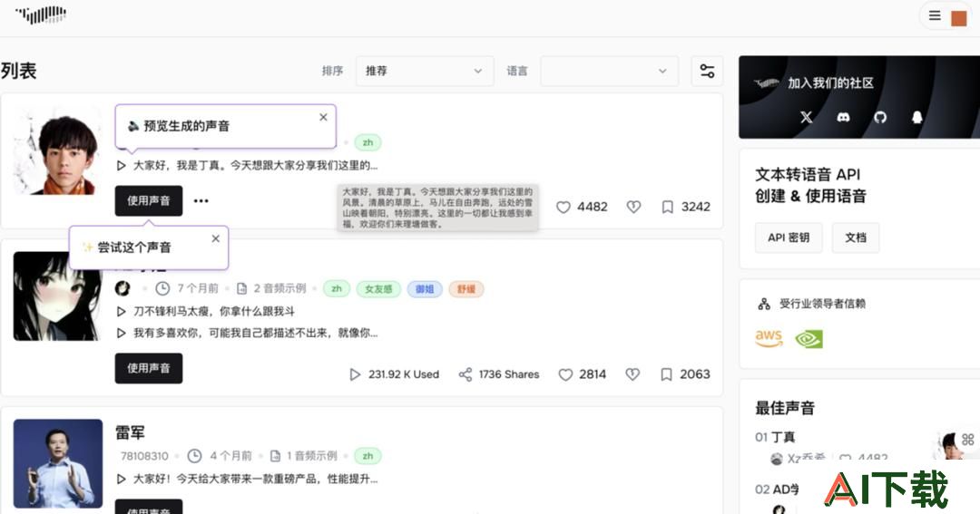980x514 pixels.
Task: Open the anime girl voice thumbnail
Action: [57, 296]
